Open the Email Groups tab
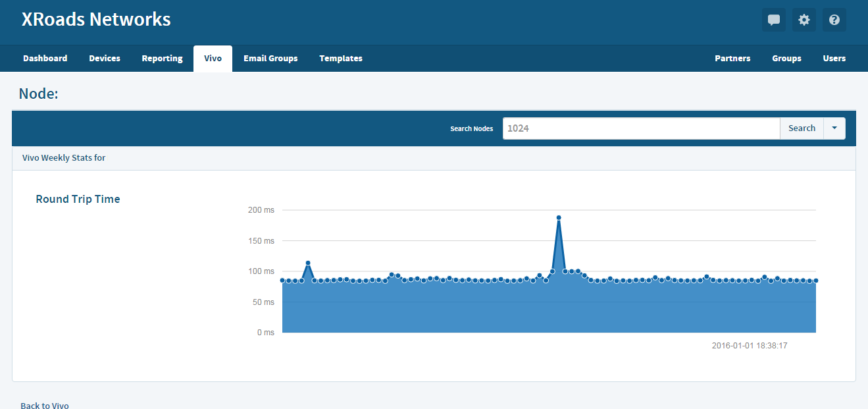 click(270, 58)
